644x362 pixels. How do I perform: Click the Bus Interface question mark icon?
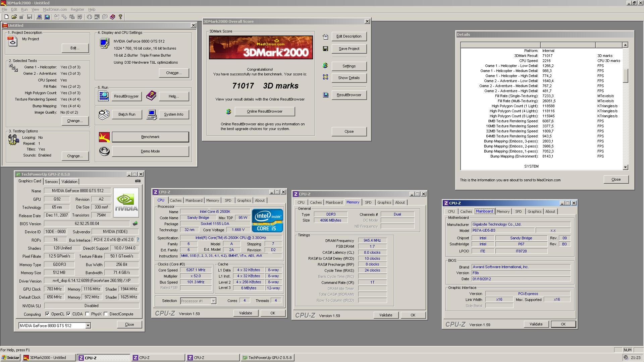click(x=138, y=240)
